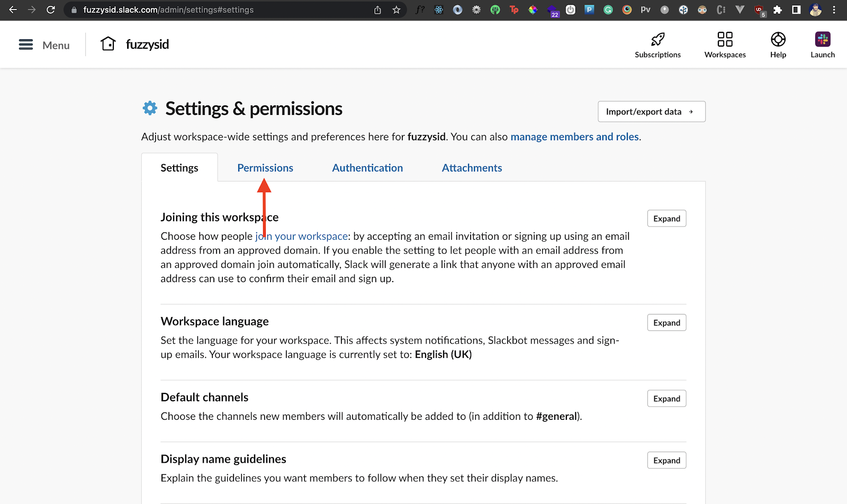Click the site lock icon in address bar
This screenshot has width=847, height=504.
74,10
